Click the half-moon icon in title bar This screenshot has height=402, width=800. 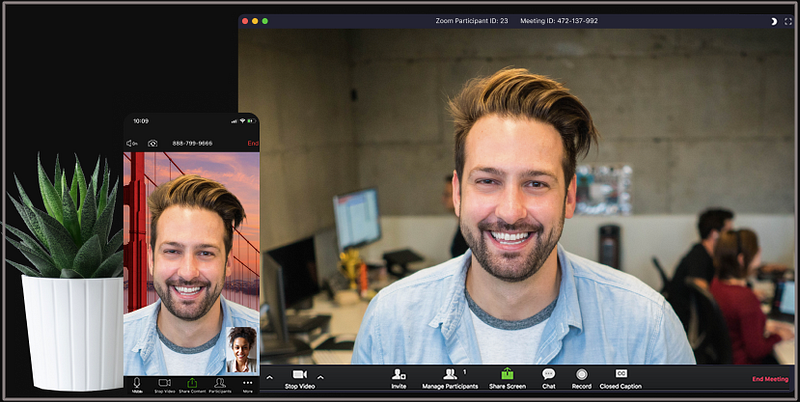[773, 21]
